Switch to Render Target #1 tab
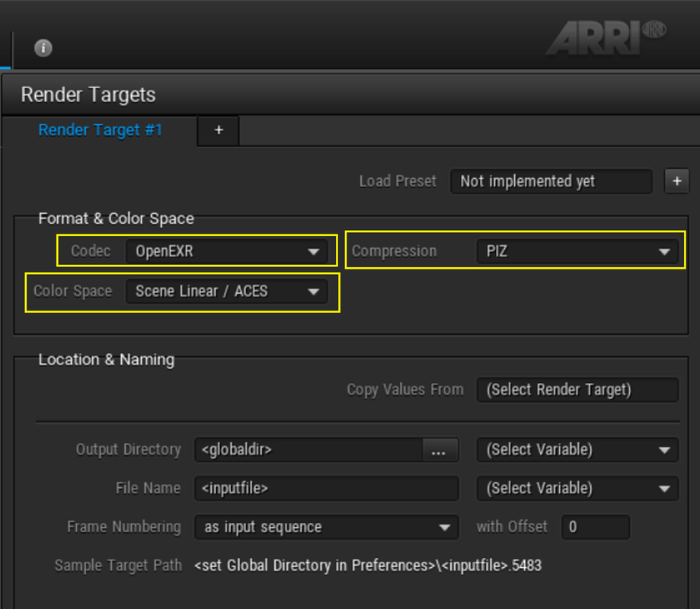Image resolution: width=700 pixels, height=609 pixels. tap(100, 130)
